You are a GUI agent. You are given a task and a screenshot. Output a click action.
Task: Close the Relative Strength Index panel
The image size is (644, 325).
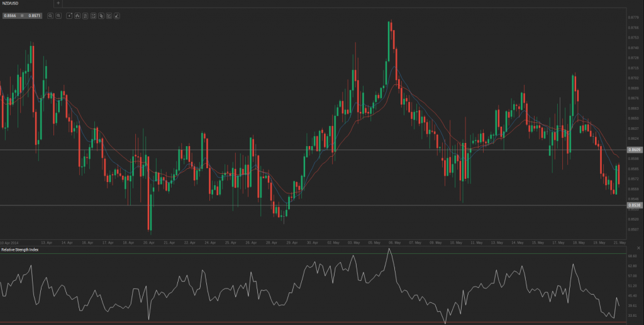[638, 250]
